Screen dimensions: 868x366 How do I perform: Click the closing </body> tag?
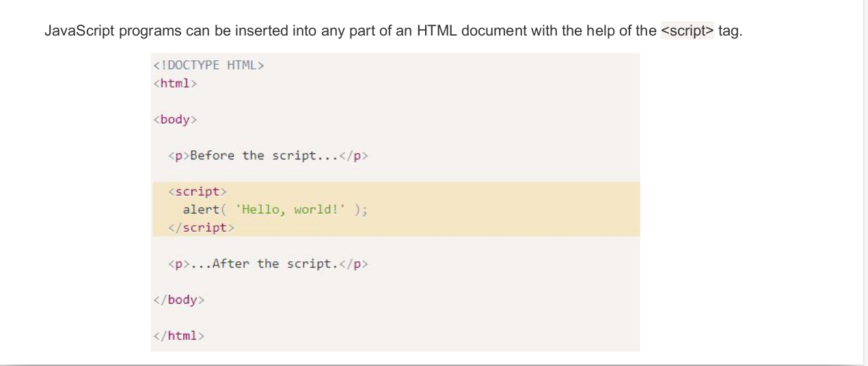[x=178, y=300]
